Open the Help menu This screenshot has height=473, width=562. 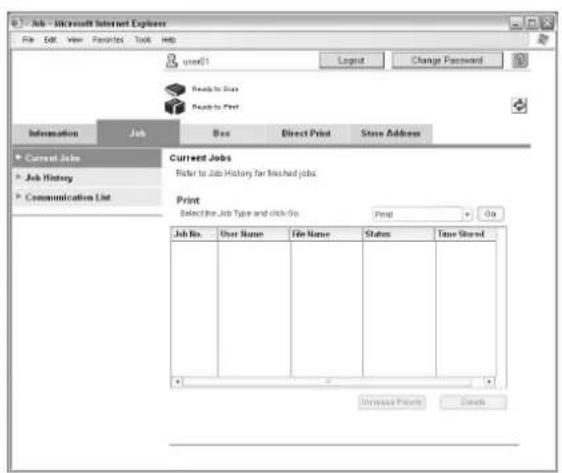(x=168, y=39)
